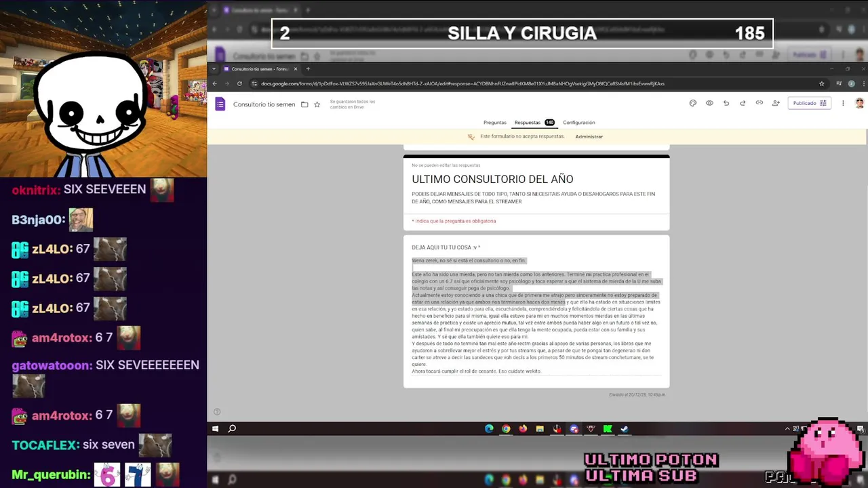Click the SILLA Y CIRUGIA overlay title
This screenshot has width=868, height=488.
(x=522, y=33)
